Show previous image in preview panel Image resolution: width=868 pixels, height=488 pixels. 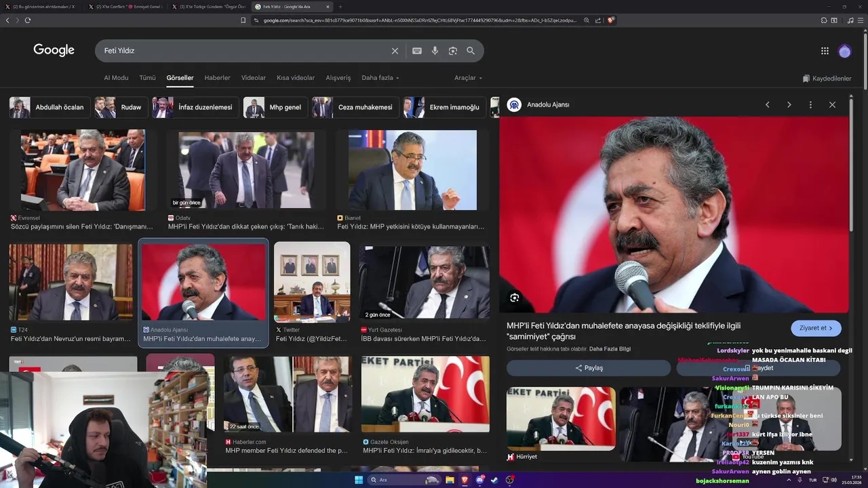point(768,104)
